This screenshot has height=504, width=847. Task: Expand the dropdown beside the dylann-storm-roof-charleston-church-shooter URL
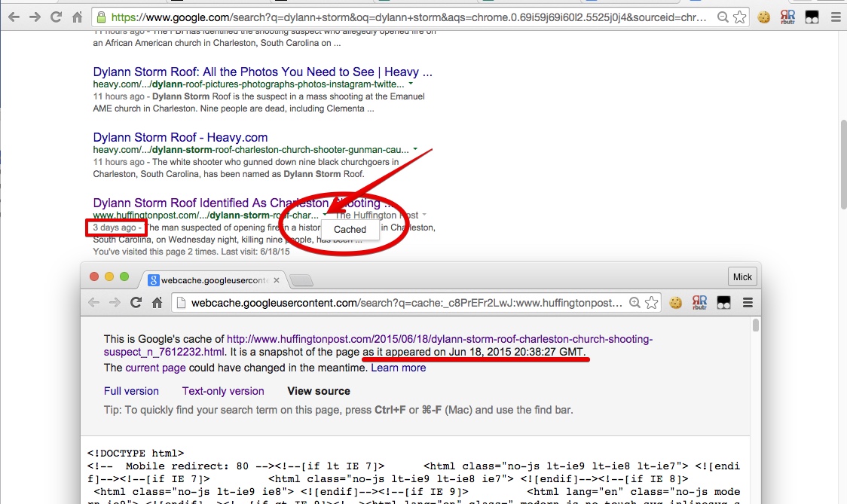click(415, 149)
